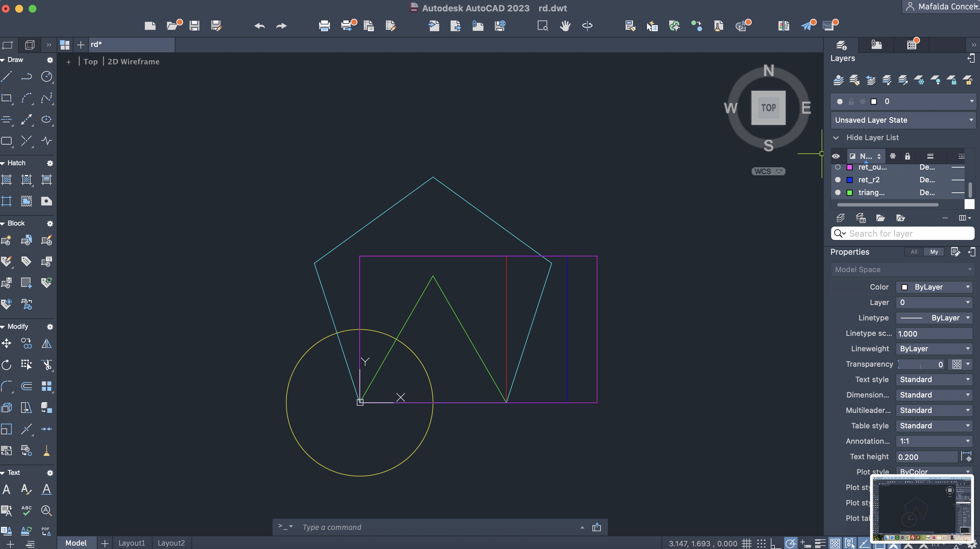Collapse Hide Layer List expander
Screen dimensions: 980x549
tap(836, 138)
